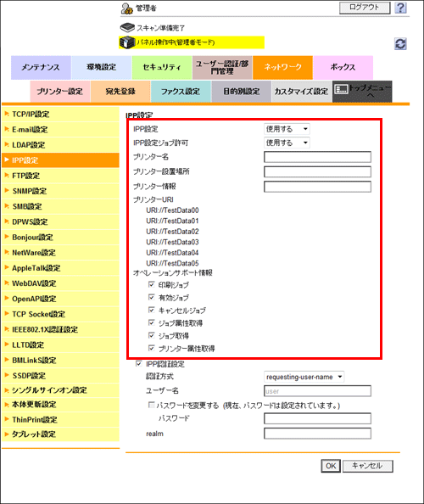This screenshot has height=504, width=424.
Task: Open TCP/IP設定 in the sidebar
Action: click(60, 114)
